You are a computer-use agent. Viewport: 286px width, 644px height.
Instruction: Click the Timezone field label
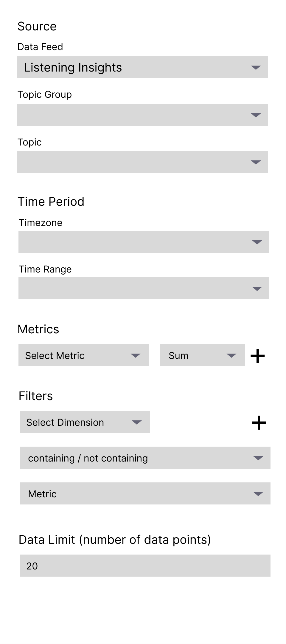coord(41,223)
